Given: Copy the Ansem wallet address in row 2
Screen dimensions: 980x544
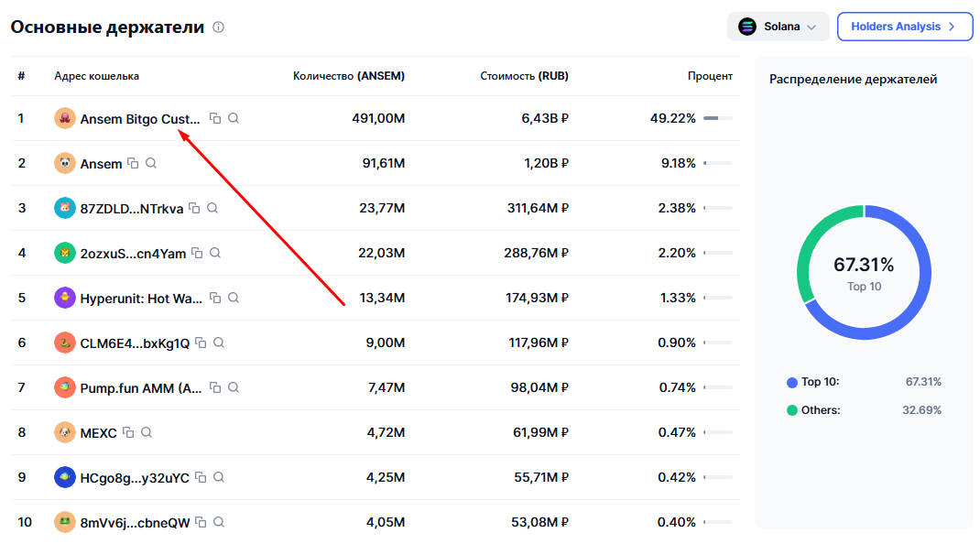Looking at the screenshot, I should tap(133, 163).
